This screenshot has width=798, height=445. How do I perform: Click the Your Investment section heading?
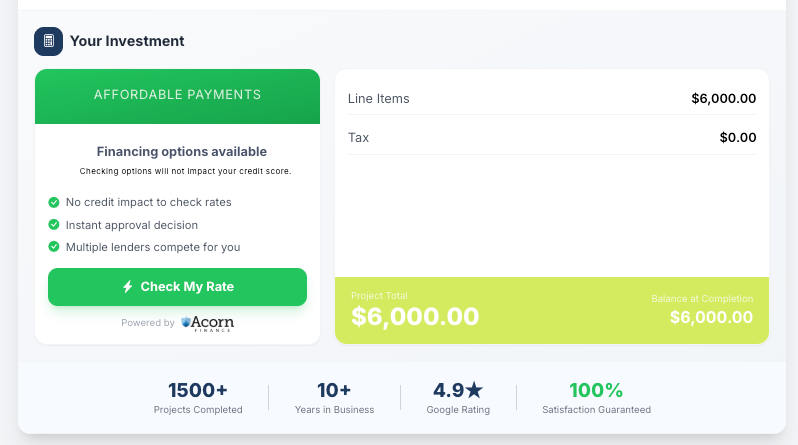[127, 41]
